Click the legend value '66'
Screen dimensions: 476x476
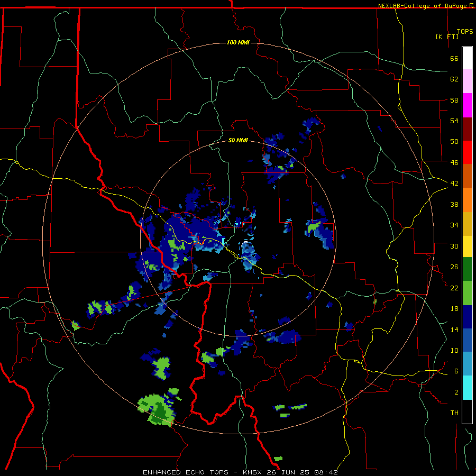point(454,58)
